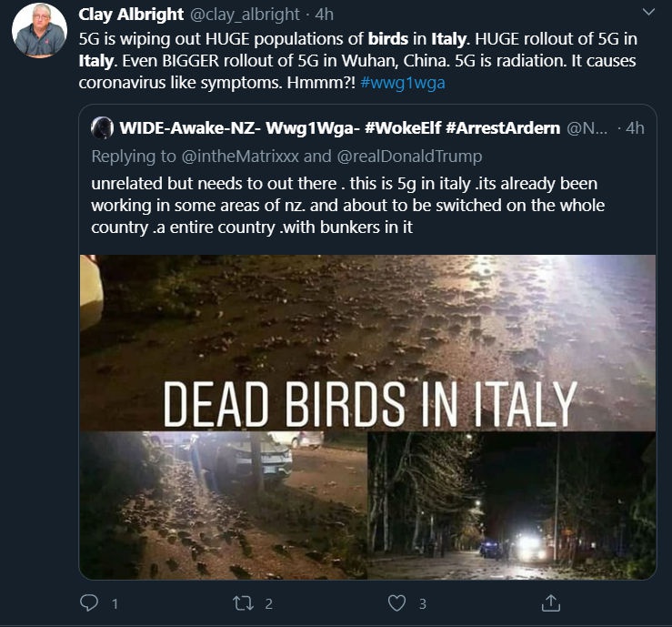Viewport: 672px width, 627px height.
Task: Retweet this post using the retweet icon
Action: coord(243,602)
